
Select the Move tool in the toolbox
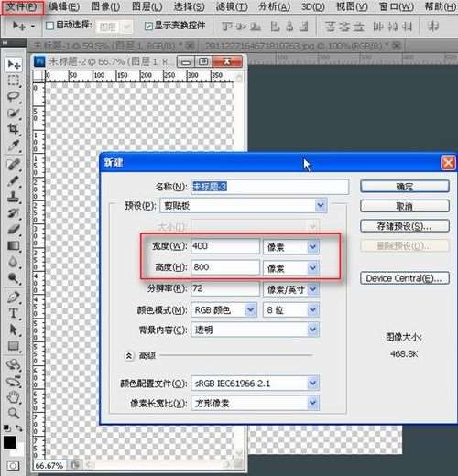coord(14,64)
